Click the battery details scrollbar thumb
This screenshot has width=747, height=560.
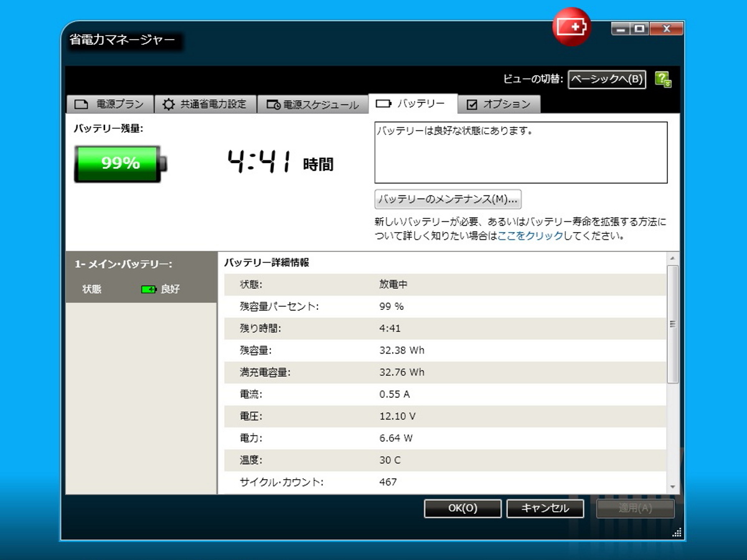click(x=672, y=324)
